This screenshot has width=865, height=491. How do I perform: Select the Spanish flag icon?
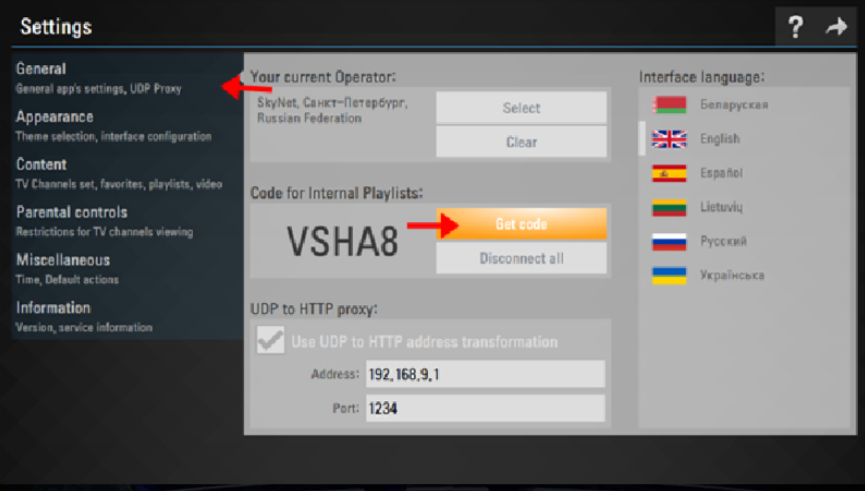click(x=669, y=173)
